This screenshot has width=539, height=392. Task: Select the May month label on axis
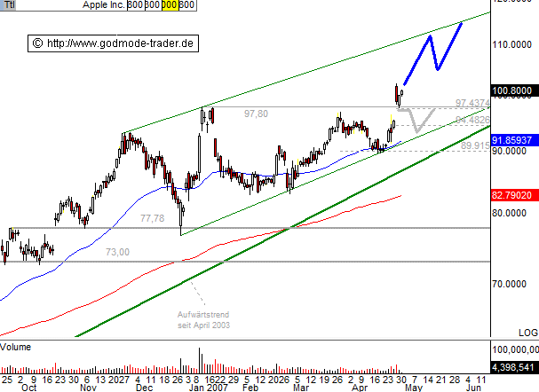pyautogui.click(x=415, y=388)
